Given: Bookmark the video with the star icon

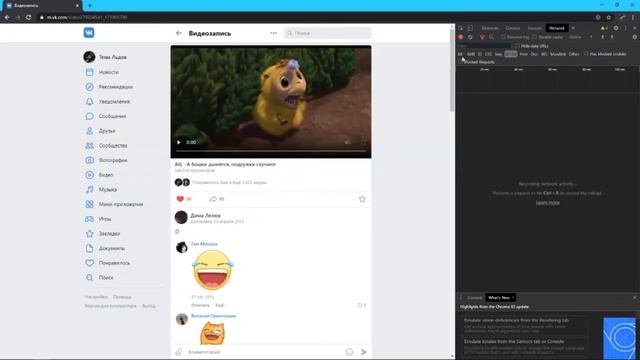Looking at the screenshot, I should 362,199.
